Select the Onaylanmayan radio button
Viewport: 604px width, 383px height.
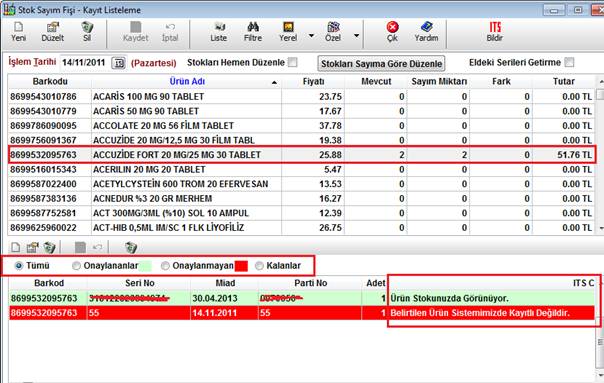165,265
